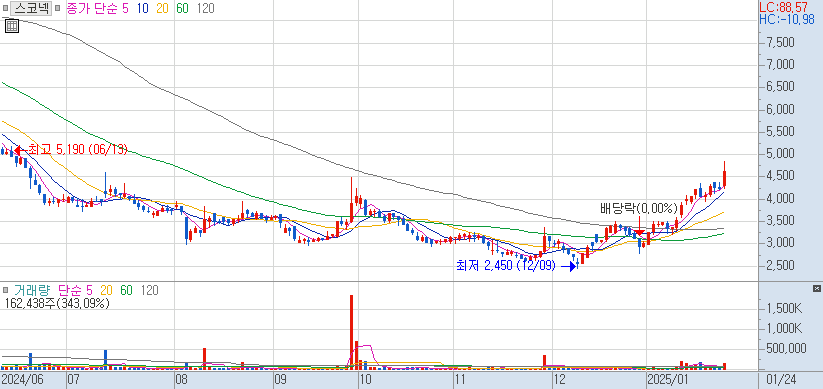This screenshot has height=389, width=823.
Task: Click the small square before 스코넥
Action: point(5,8)
